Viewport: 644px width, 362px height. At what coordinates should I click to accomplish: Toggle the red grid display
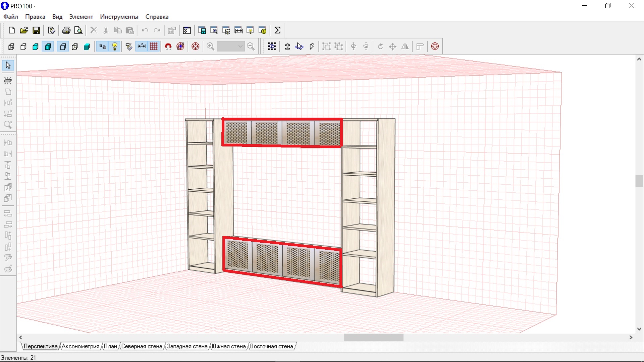tap(154, 47)
